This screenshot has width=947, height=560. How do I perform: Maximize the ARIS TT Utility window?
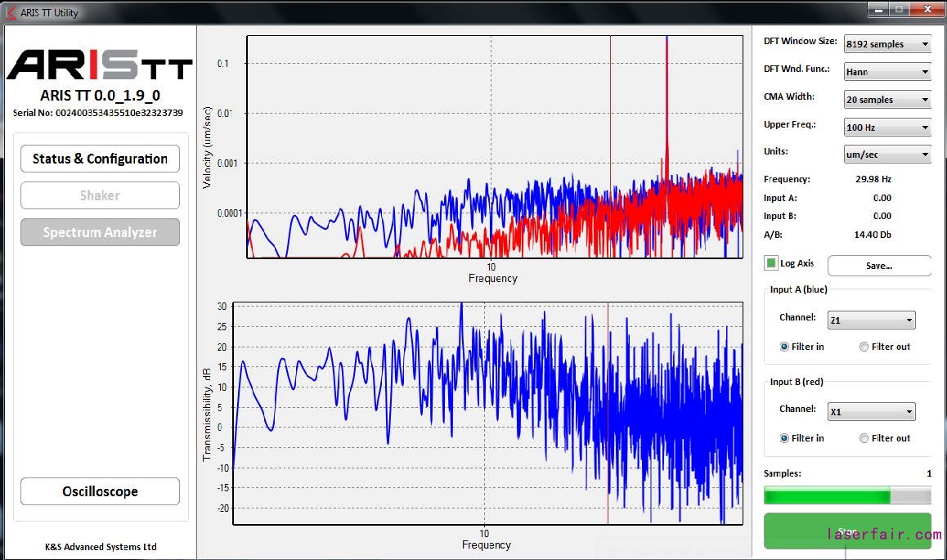pyautogui.click(x=900, y=9)
